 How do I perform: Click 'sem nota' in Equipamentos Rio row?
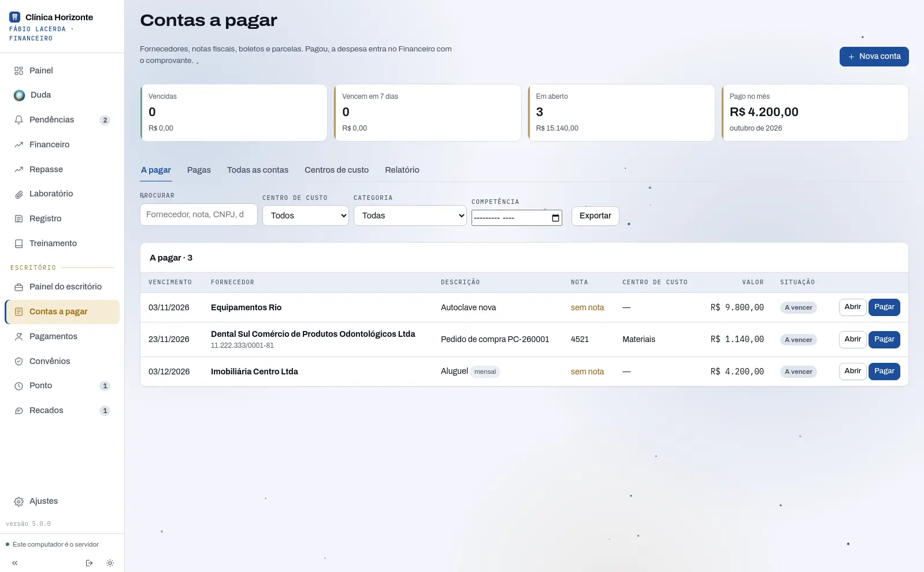point(587,308)
